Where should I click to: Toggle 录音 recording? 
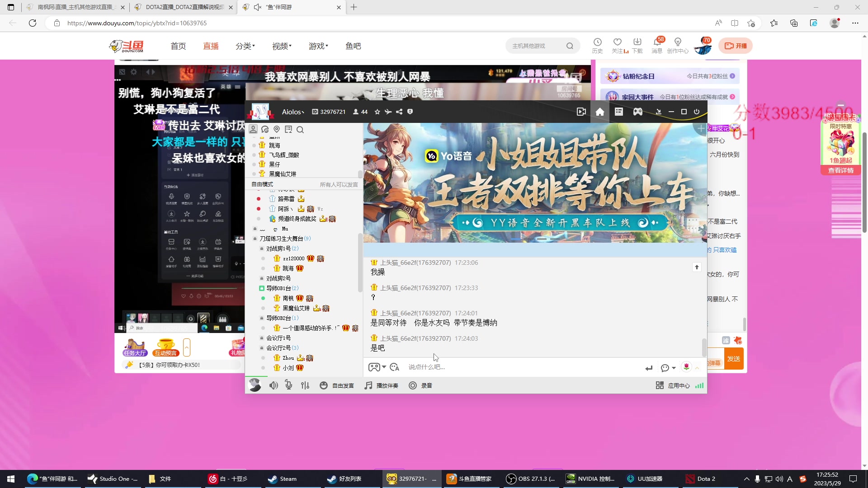click(x=420, y=385)
